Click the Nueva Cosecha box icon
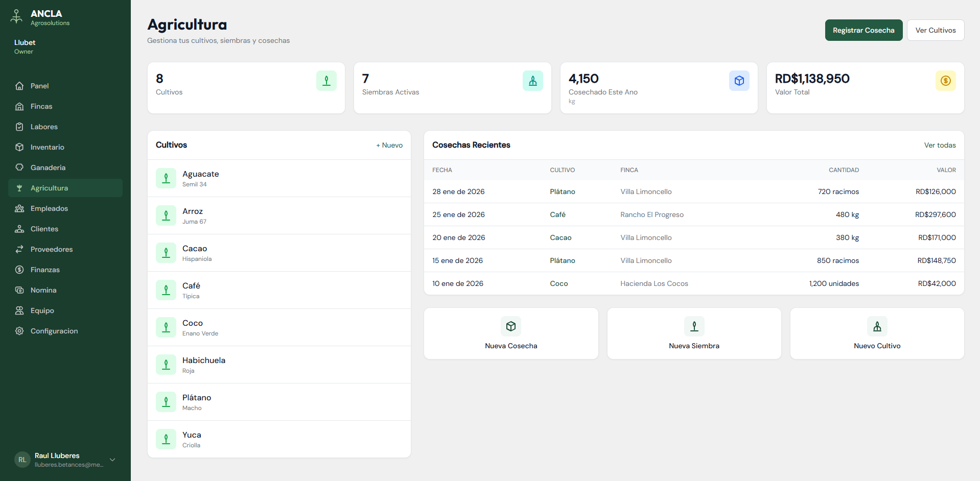The width and height of the screenshot is (980, 481). (x=510, y=326)
